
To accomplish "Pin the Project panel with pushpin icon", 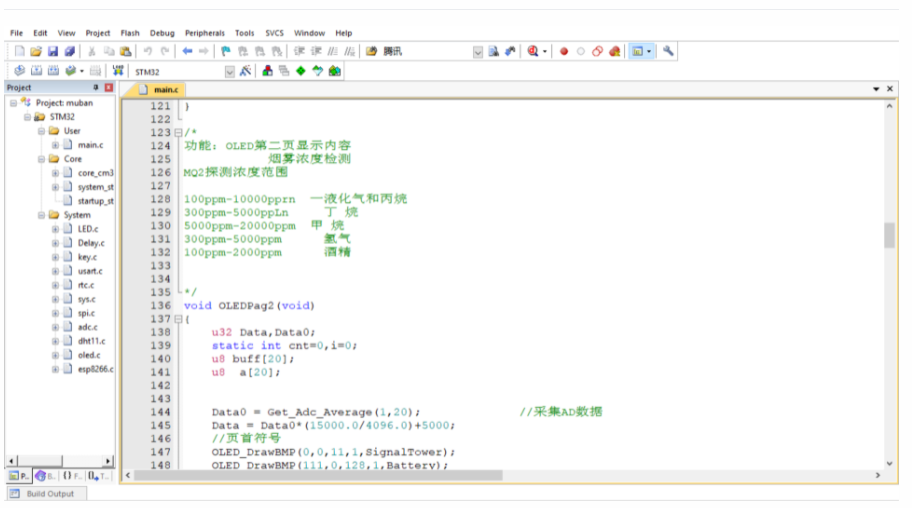I will coord(96,87).
